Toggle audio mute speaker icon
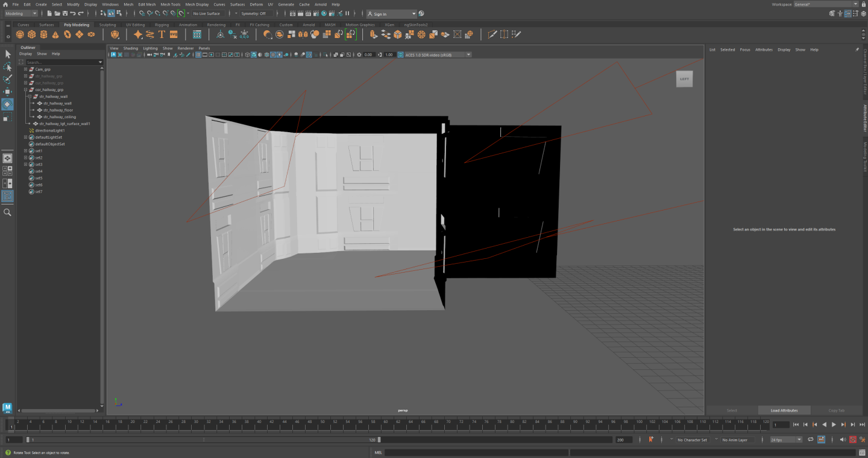The width and height of the screenshot is (868, 458). pos(843,440)
